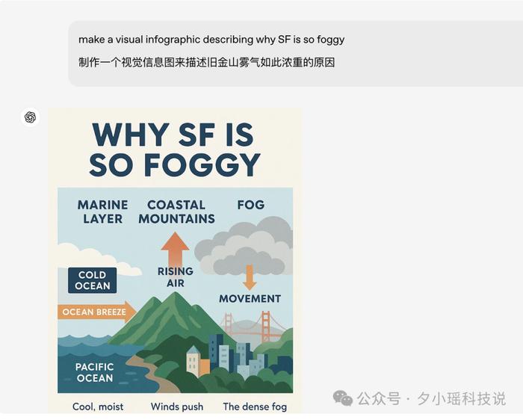This screenshot has width=523, height=420.
Task: Click the ChatGPT logo avatar icon
Action: coord(30,117)
